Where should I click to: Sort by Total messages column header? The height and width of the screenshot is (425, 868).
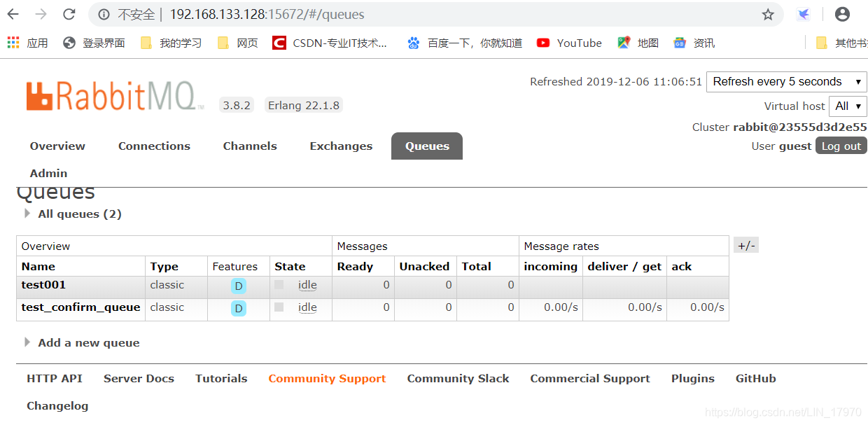(476, 267)
